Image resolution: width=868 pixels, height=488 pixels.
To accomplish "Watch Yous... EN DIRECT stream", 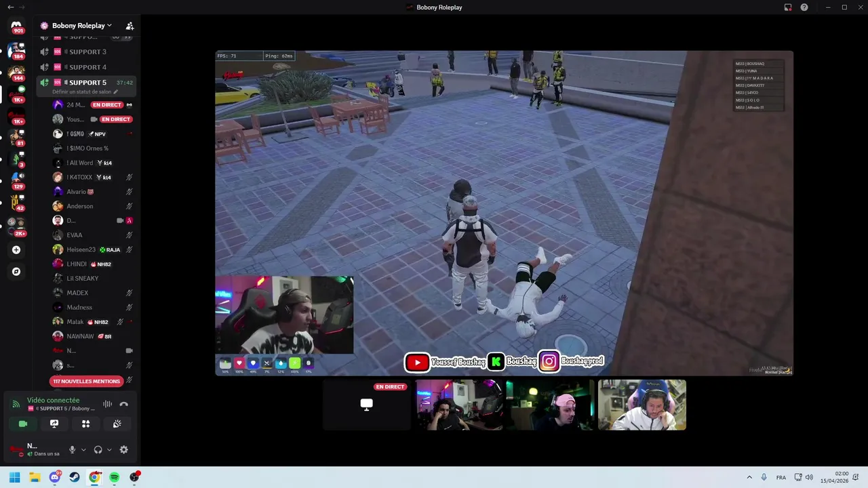I will 93,119.
